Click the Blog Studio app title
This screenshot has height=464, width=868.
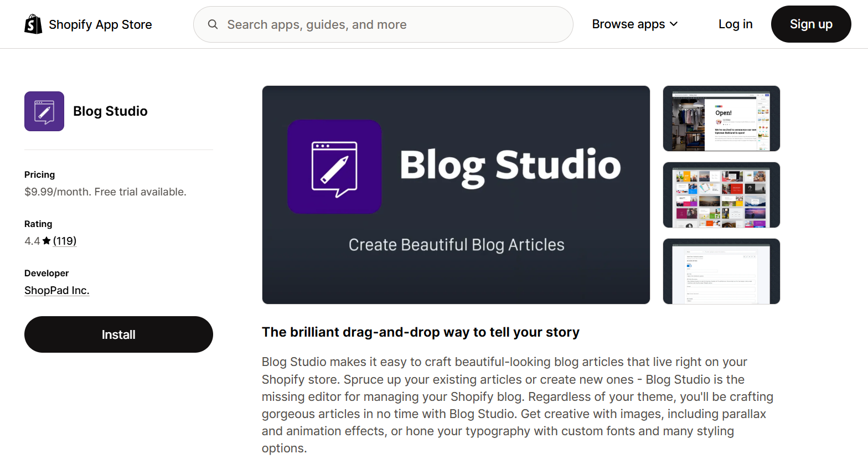tap(110, 111)
